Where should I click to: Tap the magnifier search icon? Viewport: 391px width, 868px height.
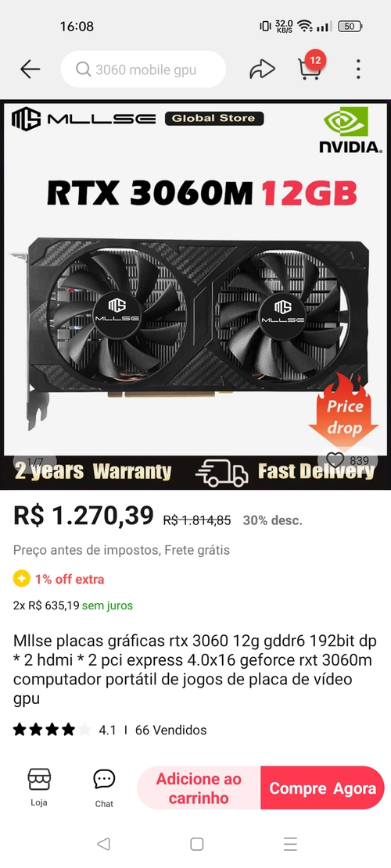pos(84,70)
